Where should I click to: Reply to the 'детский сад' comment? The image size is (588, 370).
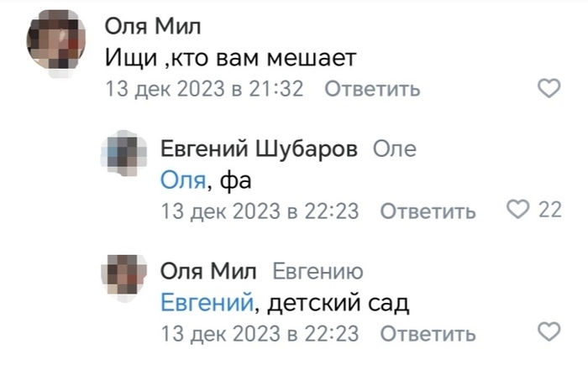(x=428, y=332)
